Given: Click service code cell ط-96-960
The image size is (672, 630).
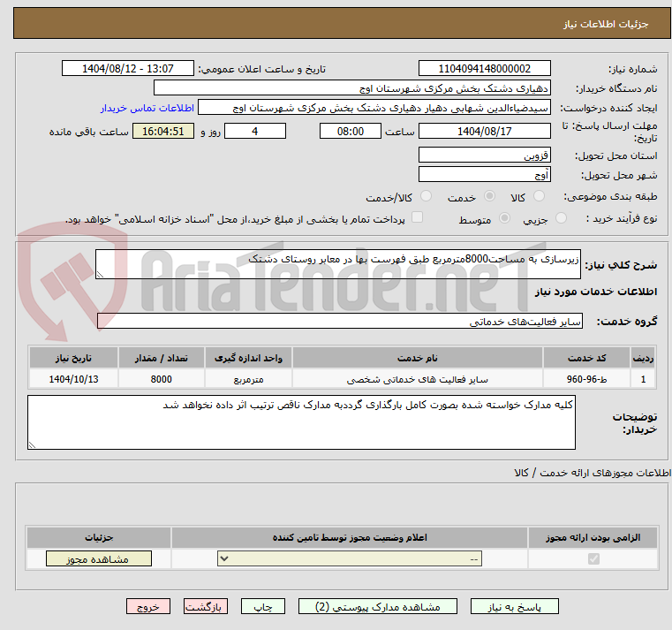Looking at the screenshot, I should [x=586, y=379].
